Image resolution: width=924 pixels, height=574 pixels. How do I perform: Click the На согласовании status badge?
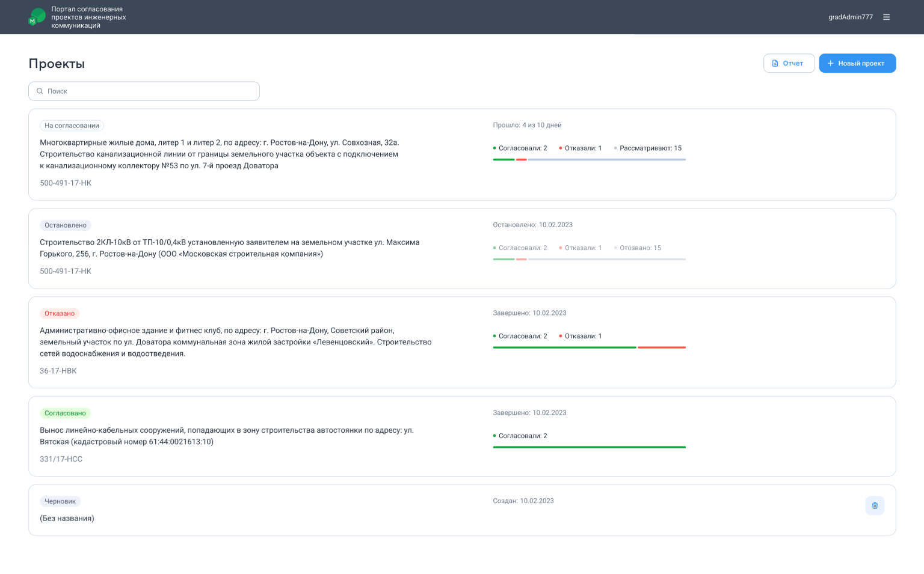pos(72,126)
